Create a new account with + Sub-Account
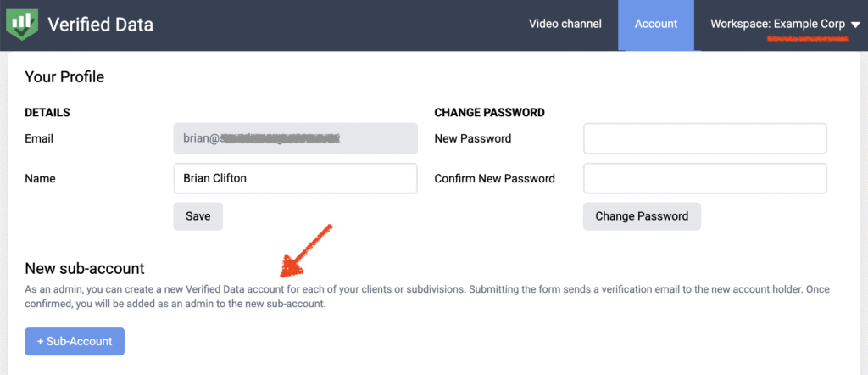Screen dimensions: 868x375 click(x=75, y=341)
